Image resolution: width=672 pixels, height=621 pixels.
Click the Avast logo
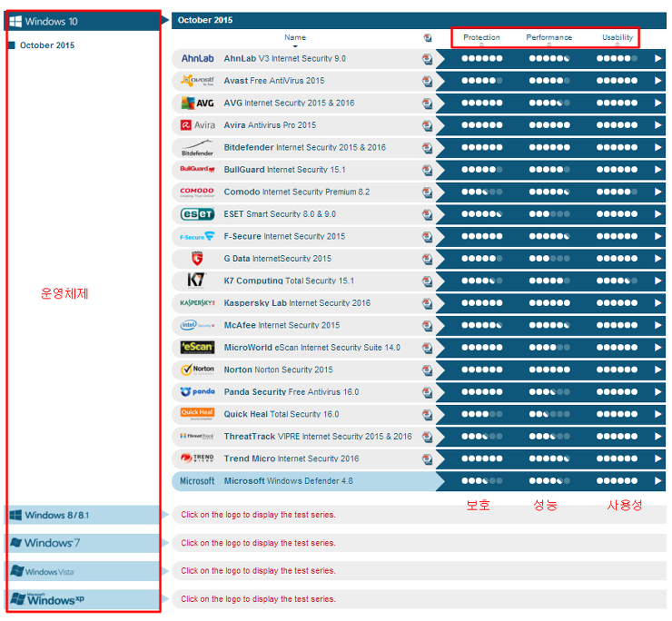(x=197, y=81)
